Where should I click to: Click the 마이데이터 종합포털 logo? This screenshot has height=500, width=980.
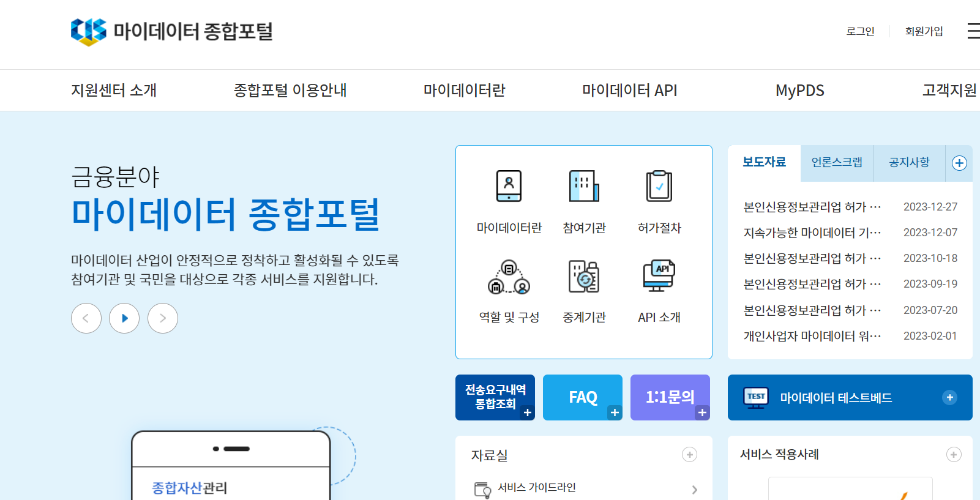[171, 31]
